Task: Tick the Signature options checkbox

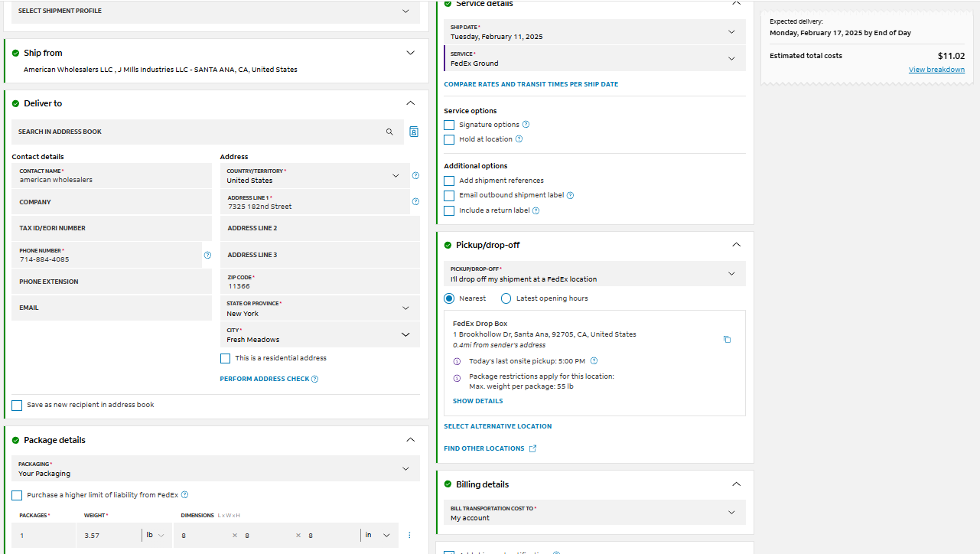Action: tap(449, 125)
